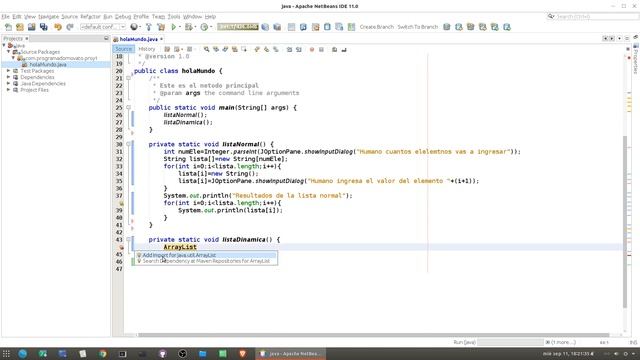Expand the Java Dependencies tree node
The height and width of the screenshot is (360, 640).
click(9, 84)
